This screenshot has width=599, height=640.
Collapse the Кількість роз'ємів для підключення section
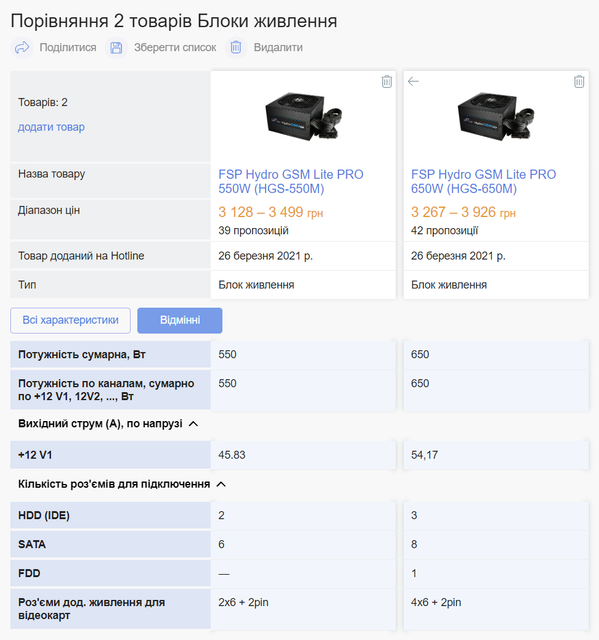[221, 484]
